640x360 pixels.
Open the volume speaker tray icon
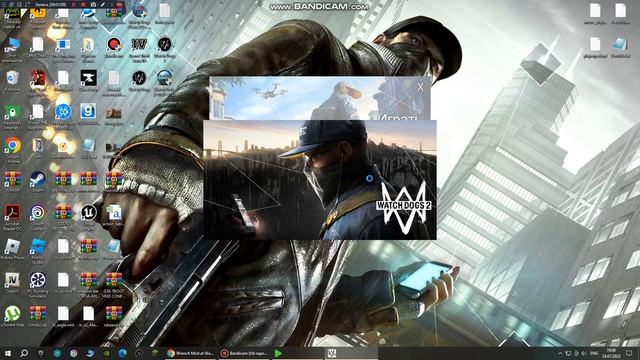click(x=583, y=353)
